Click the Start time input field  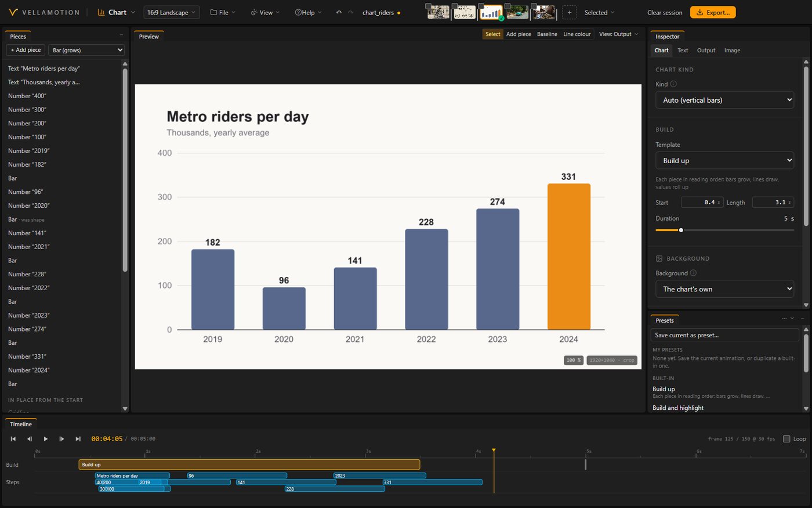pos(701,202)
